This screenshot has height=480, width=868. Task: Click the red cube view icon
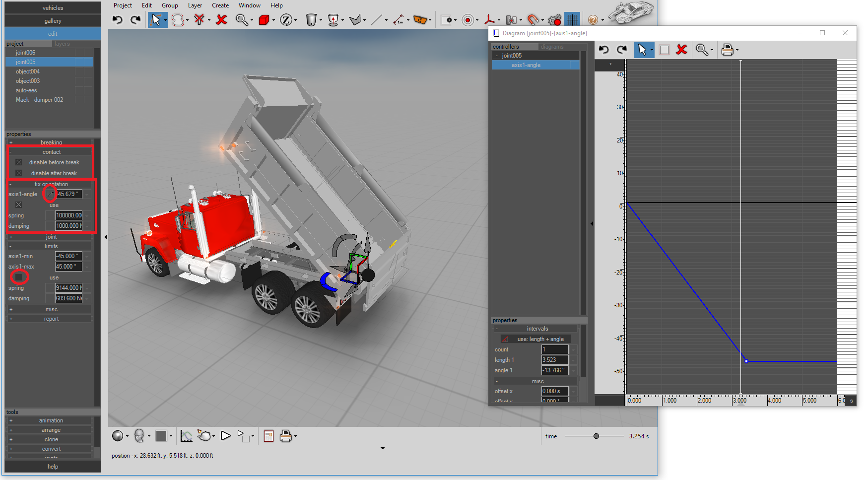click(x=264, y=20)
